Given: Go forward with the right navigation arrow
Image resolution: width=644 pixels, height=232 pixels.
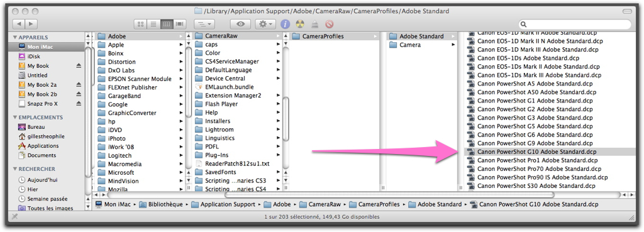Looking at the screenshot, I should click(x=31, y=24).
